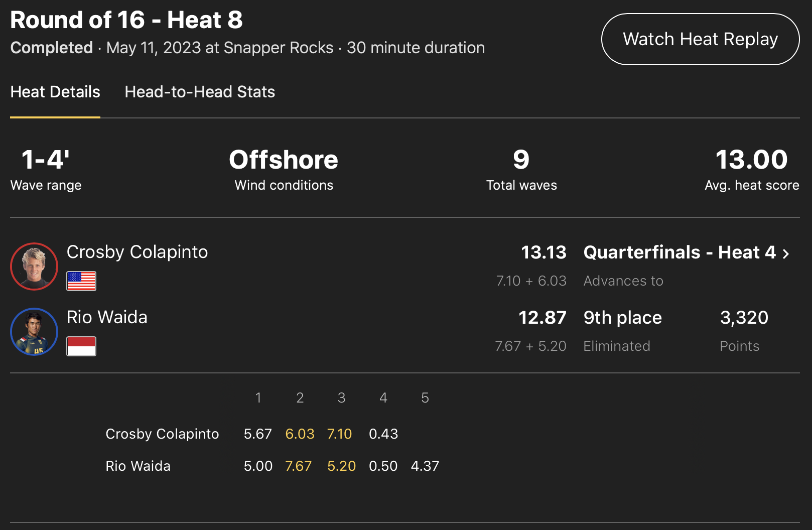Click Crosby Colapinto's 6.03 wave score
Image resolution: width=812 pixels, height=530 pixels.
300,434
